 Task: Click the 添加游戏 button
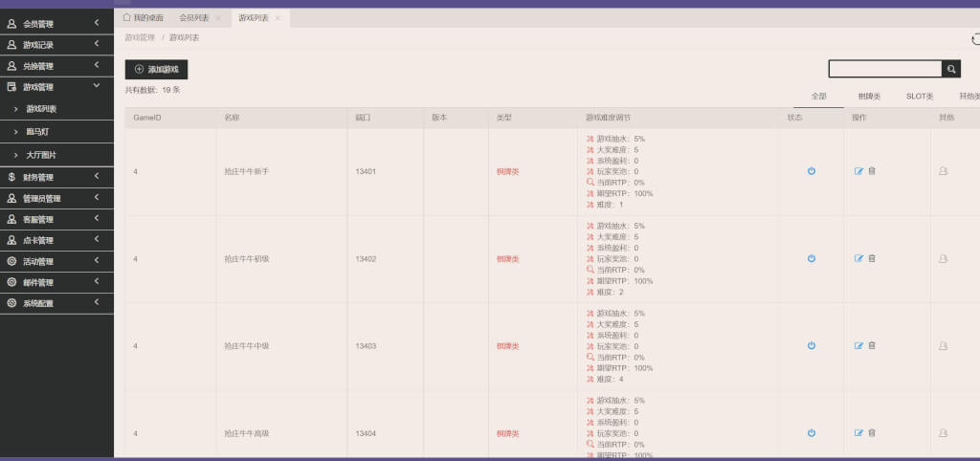[156, 69]
